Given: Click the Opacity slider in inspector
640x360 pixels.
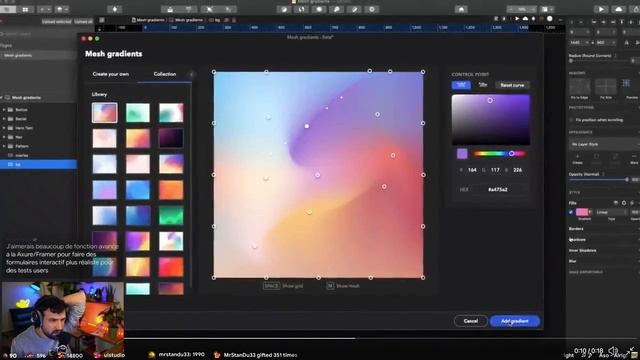Looking at the screenshot, I should (599, 180).
